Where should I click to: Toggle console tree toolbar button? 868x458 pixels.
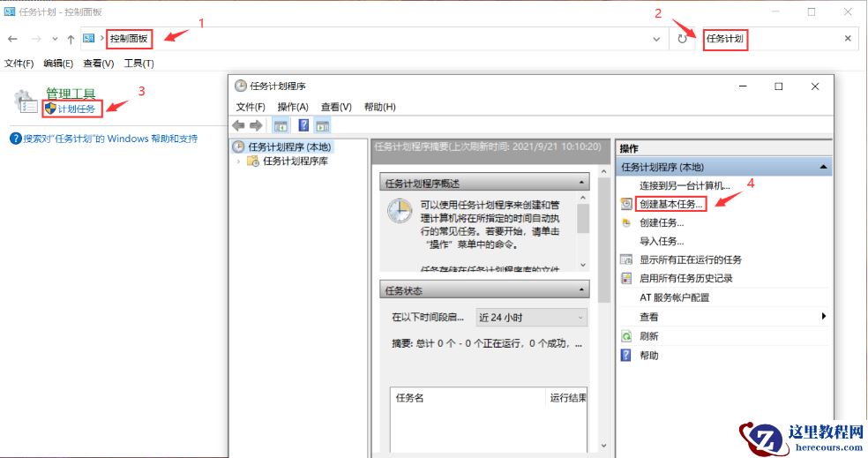pos(281,125)
